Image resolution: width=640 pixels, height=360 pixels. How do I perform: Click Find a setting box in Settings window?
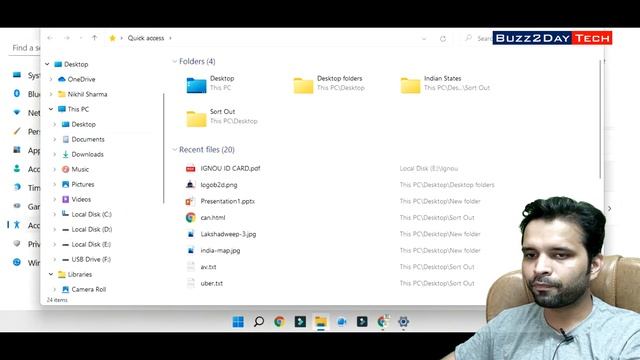coord(24,48)
